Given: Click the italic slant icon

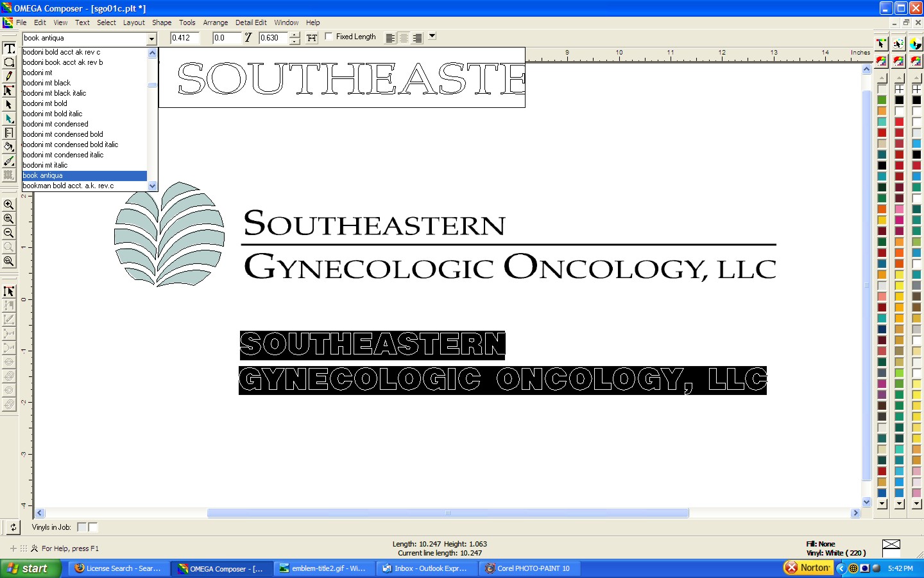Looking at the screenshot, I should pos(248,38).
